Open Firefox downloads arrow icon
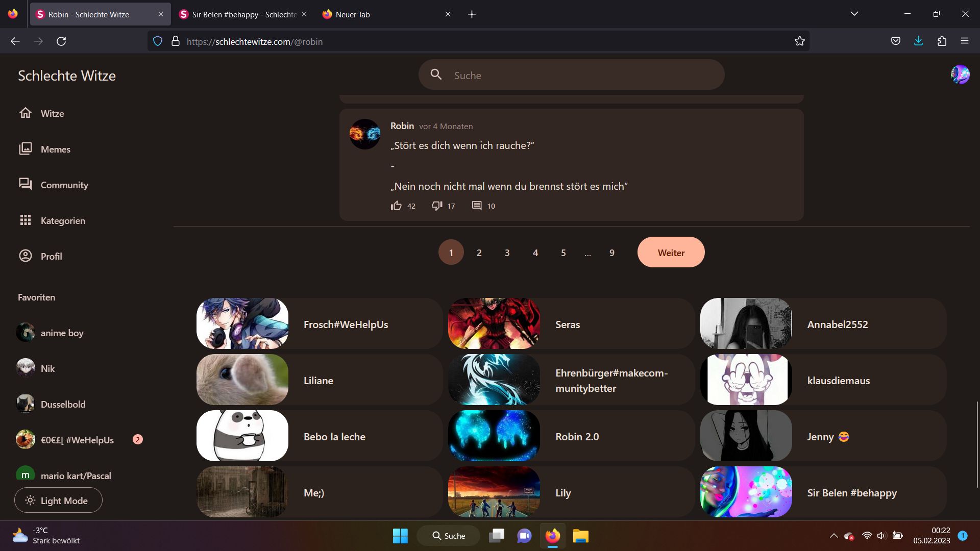This screenshot has width=980, height=551. point(918,41)
